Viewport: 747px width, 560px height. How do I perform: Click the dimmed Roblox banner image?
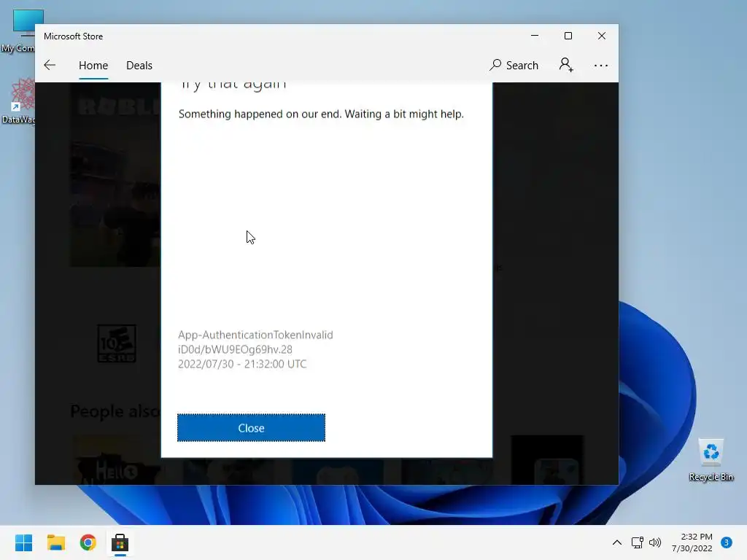tap(116, 174)
